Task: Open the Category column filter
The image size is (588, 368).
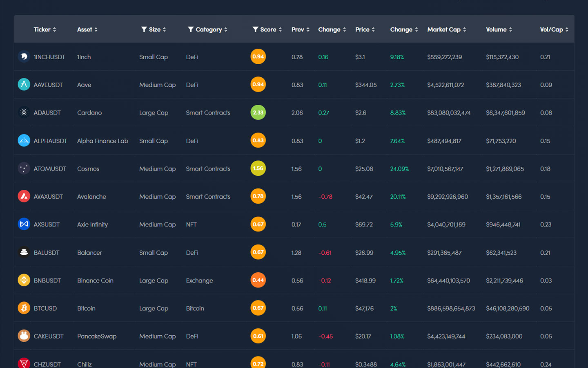Action: (x=191, y=29)
